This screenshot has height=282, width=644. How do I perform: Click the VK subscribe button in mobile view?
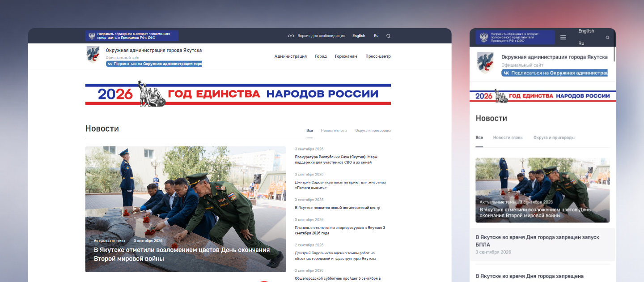pos(555,73)
